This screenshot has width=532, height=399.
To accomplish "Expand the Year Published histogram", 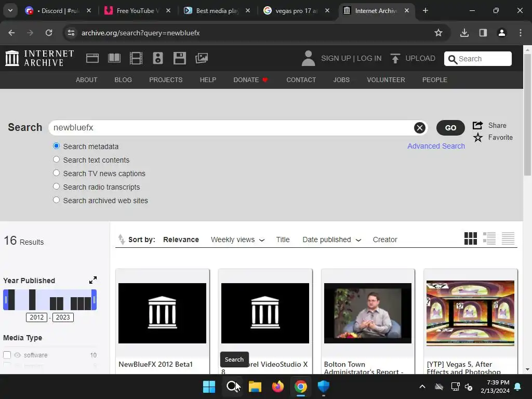I will point(92,280).
